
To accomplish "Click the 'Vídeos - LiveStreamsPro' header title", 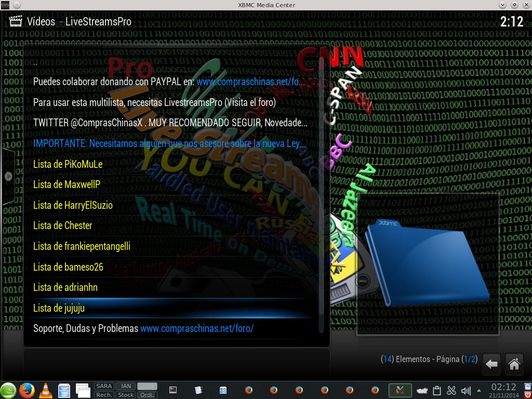I will click(79, 22).
